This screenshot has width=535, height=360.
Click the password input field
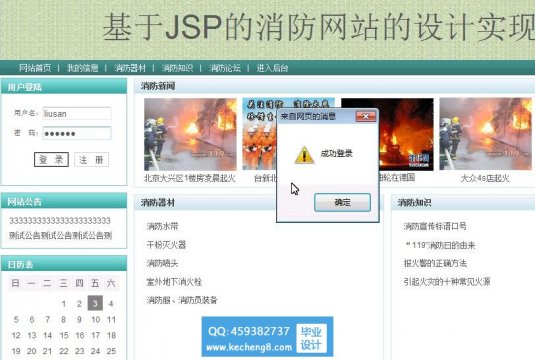77,133
